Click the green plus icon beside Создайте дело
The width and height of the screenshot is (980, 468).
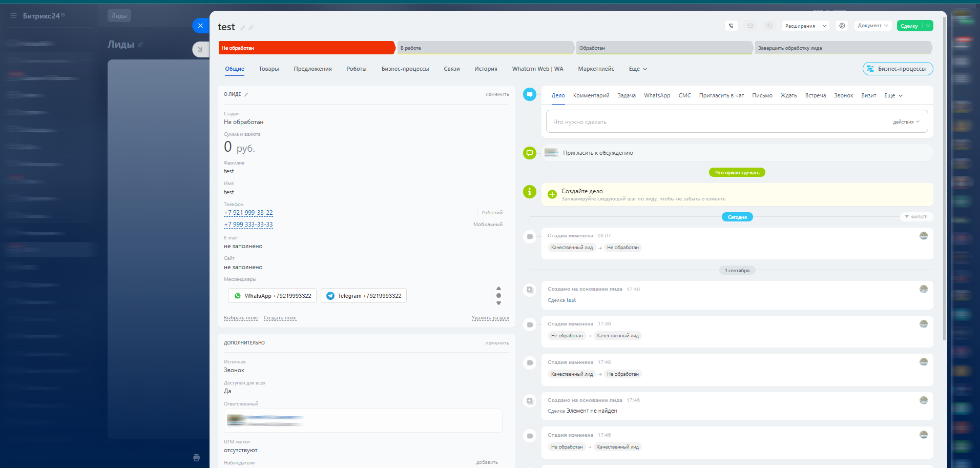coord(552,194)
